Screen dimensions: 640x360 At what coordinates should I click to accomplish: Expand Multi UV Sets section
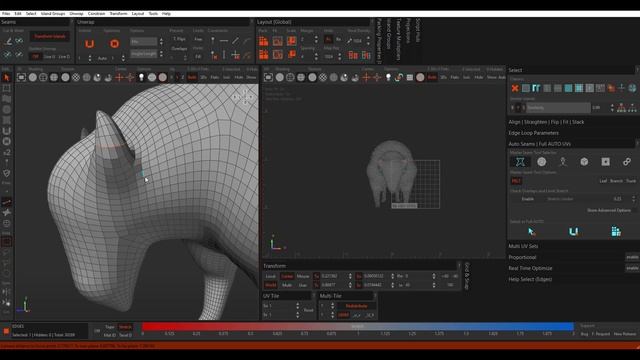[x=523, y=246]
